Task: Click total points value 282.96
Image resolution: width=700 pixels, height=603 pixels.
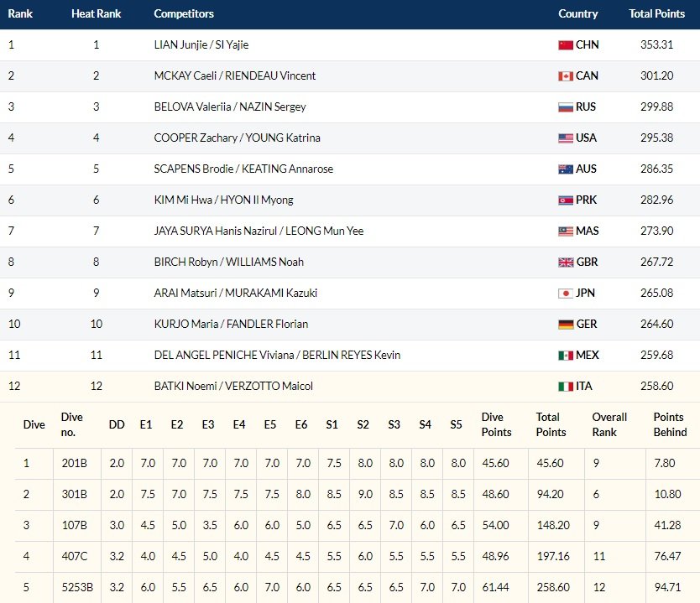Action: pos(656,200)
